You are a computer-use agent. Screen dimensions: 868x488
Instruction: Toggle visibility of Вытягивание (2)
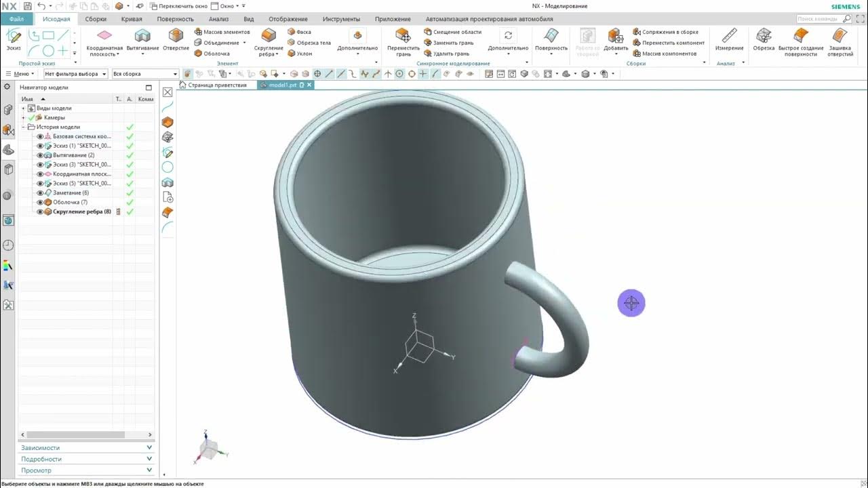40,155
